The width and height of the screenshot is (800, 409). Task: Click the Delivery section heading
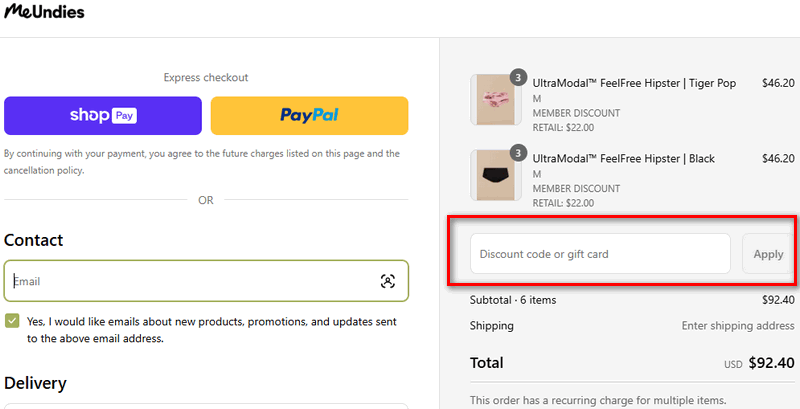click(x=35, y=383)
